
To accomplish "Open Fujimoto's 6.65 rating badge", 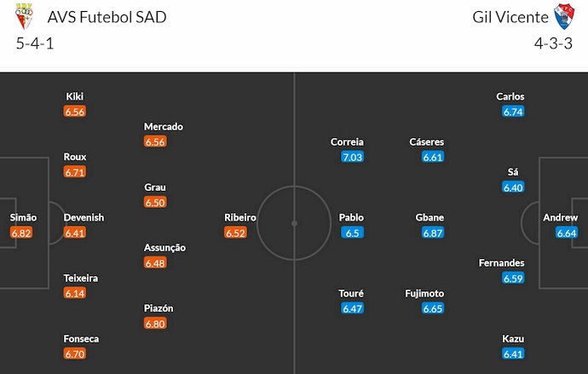I will (433, 308).
